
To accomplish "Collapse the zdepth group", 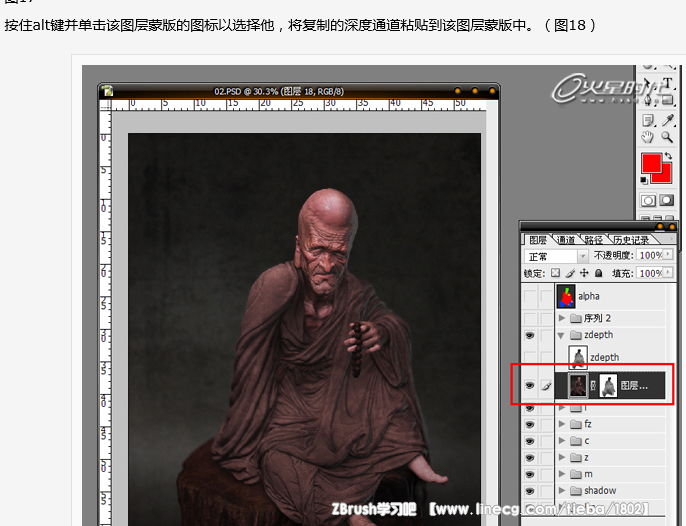I will (x=561, y=336).
